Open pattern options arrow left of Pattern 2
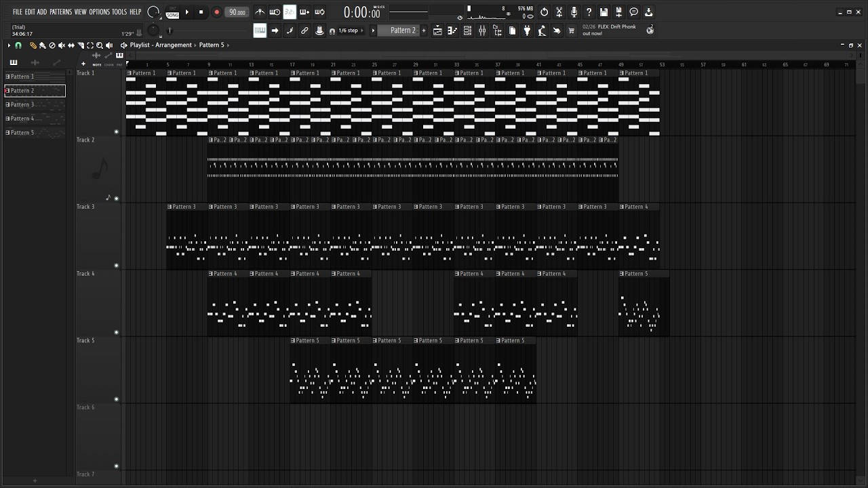This screenshot has width=868, height=488. click(x=373, y=30)
